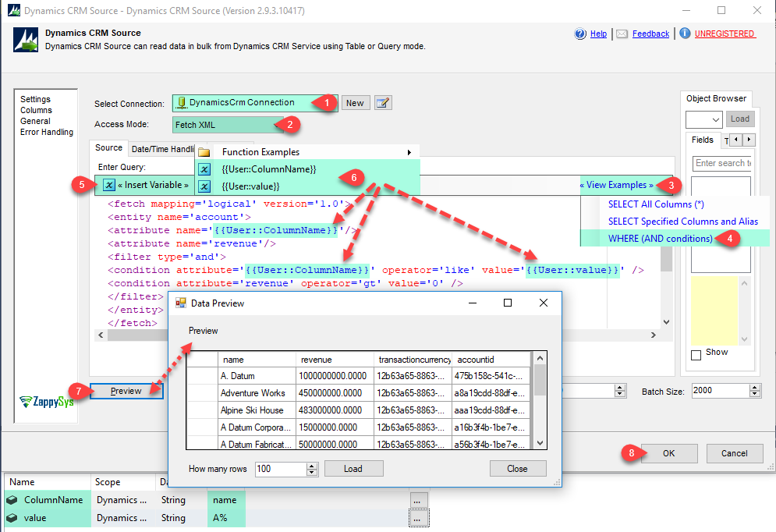
Task: Click the Help question mark icon
Action: pos(580,34)
